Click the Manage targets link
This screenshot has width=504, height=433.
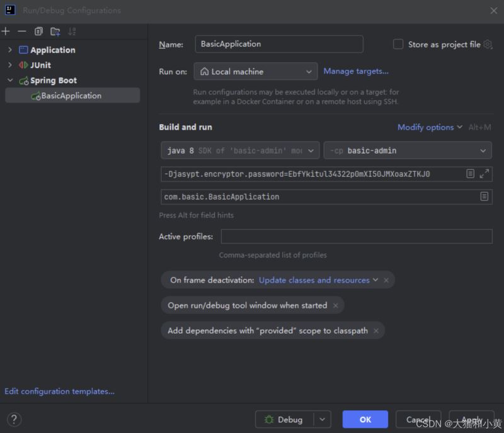point(356,71)
